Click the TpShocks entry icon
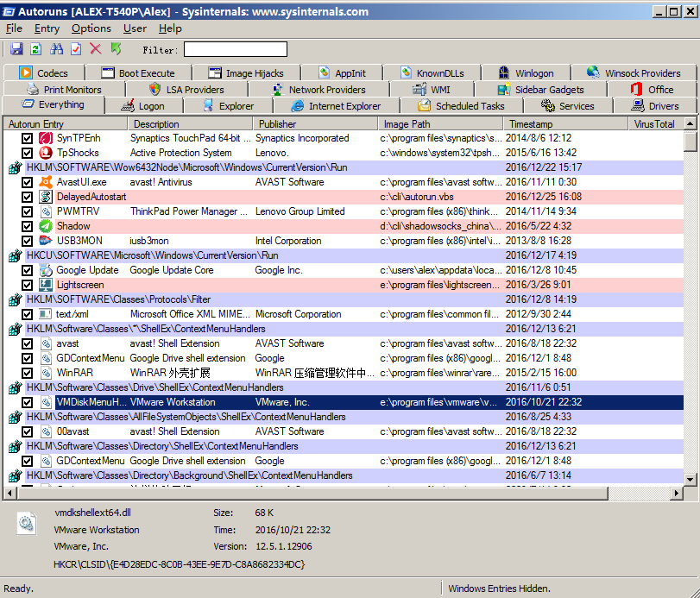The height and width of the screenshot is (598, 700). click(x=45, y=153)
